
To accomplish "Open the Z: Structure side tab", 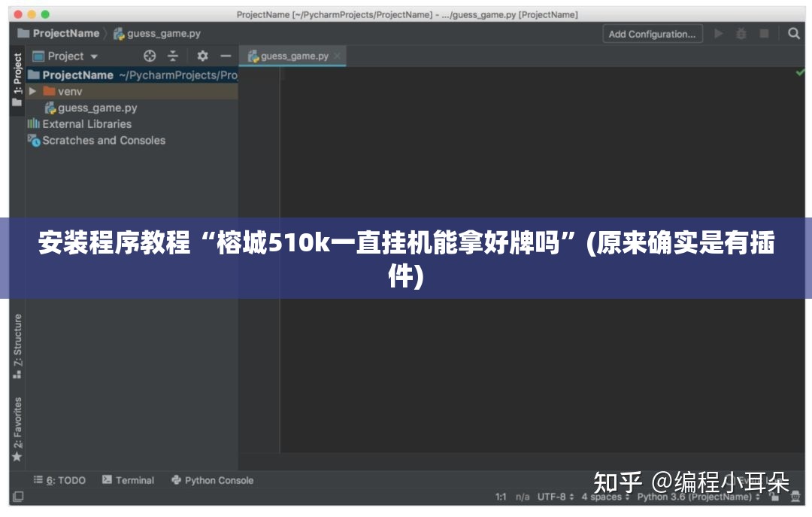I will tap(17, 346).
